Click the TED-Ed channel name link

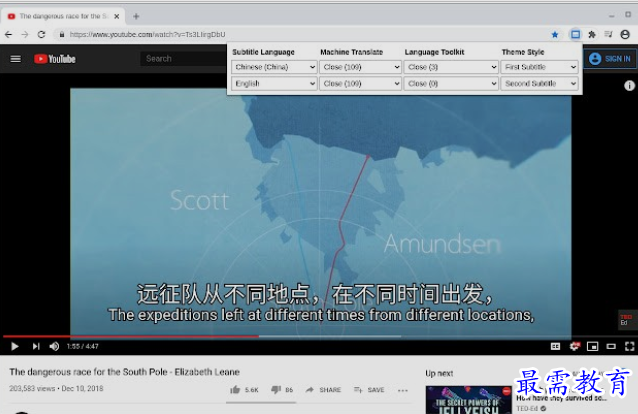pos(527,409)
